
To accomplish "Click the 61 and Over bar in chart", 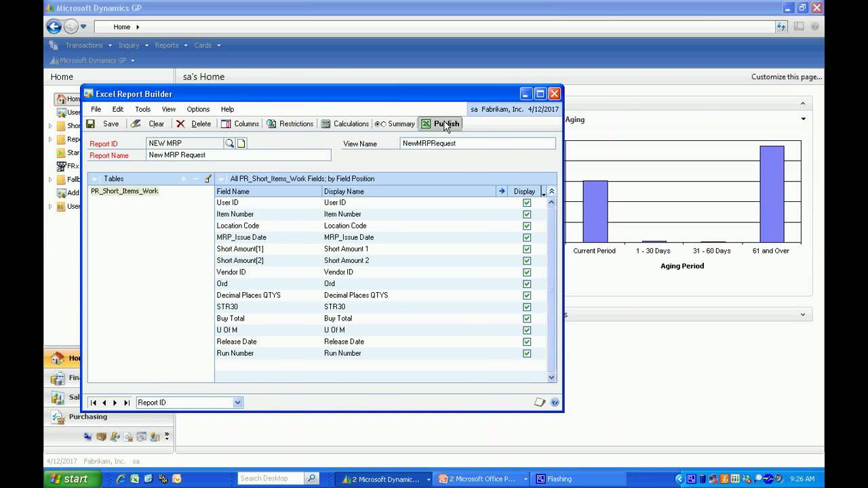I will [x=772, y=194].
